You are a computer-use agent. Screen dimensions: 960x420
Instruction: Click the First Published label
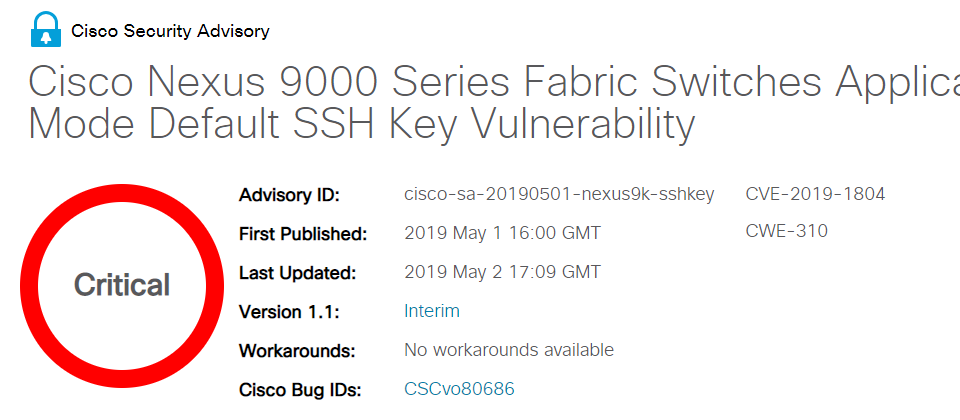point(302,234)
